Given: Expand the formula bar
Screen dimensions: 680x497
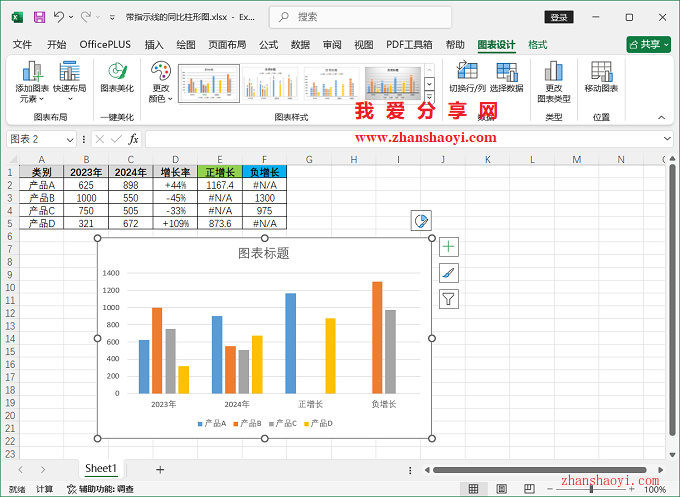Looking at the screenshot, I should click(667, 139).
